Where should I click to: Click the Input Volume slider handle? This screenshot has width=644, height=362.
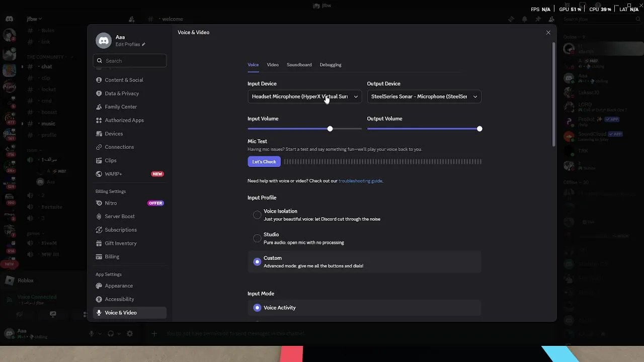(x=330, y=129)
